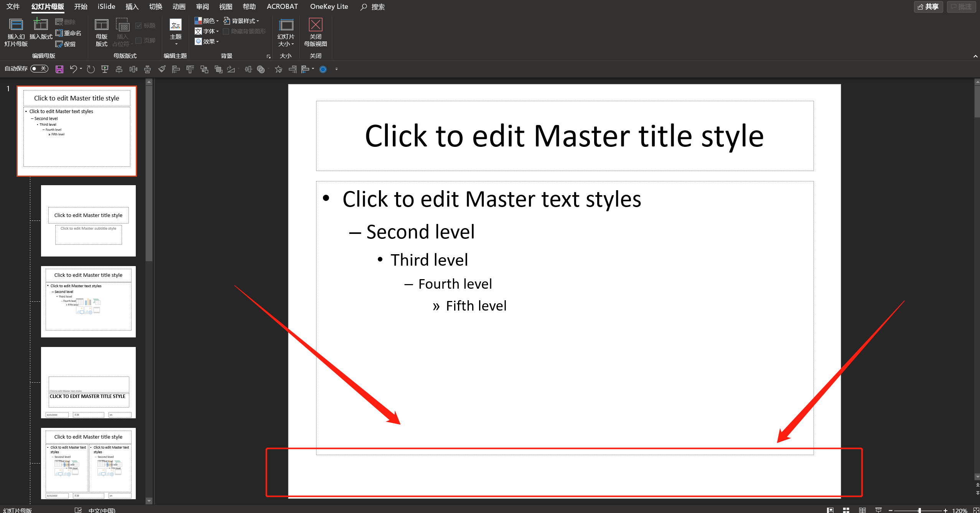Click the Send Backward layers icon
The width and height of the screenshot is (980, 513).
(219, 69)
